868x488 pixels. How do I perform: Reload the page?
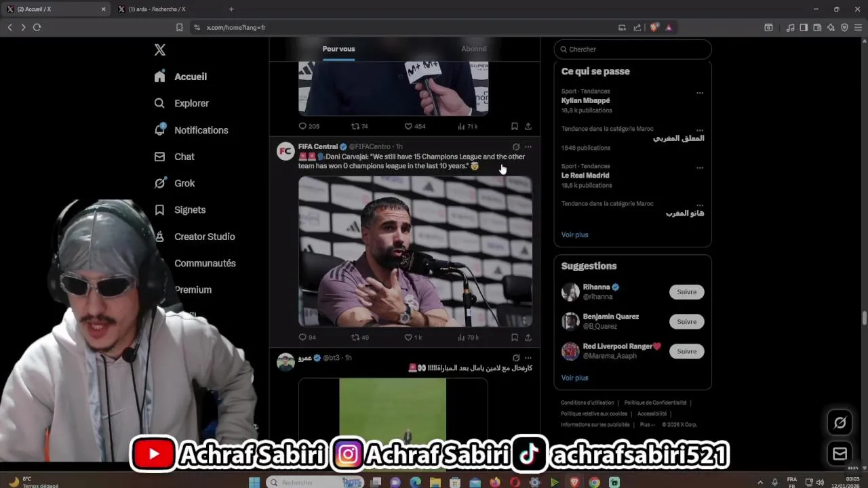click(37, 27)
